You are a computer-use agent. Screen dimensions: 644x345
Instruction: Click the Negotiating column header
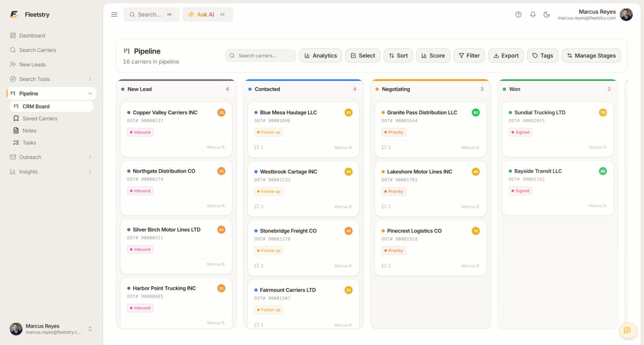431,89
